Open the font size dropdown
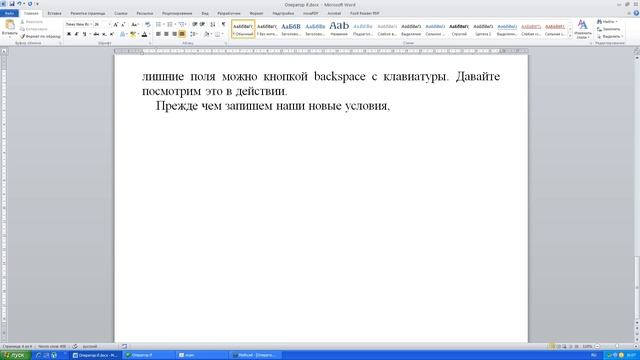 109,24
